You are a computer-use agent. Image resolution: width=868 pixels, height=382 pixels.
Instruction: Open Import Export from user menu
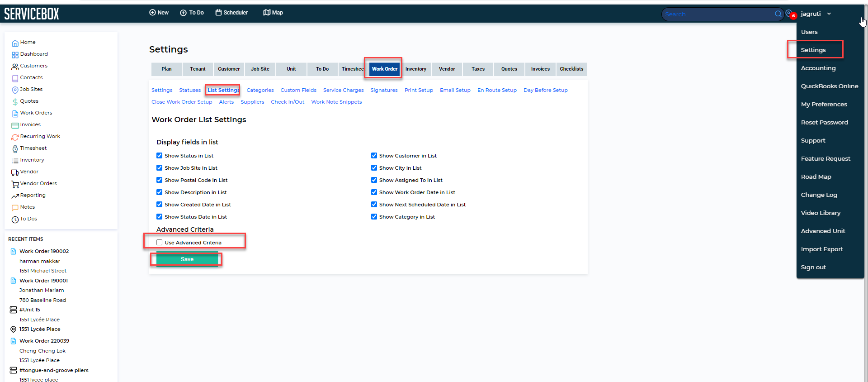tap(822, 249)
